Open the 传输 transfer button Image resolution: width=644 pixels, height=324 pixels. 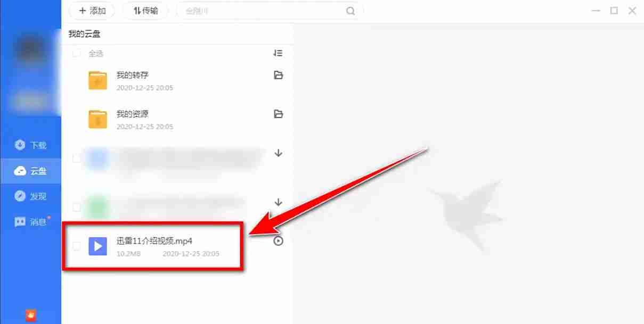[x=145, y=11]
